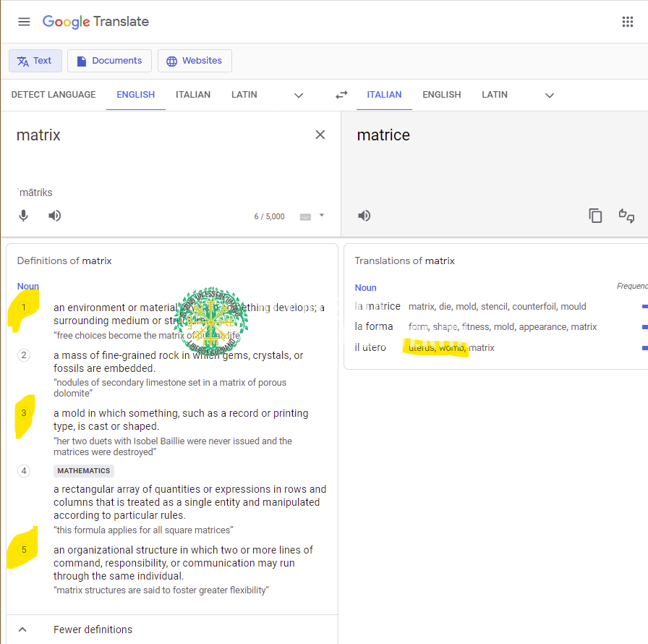Clear the source text with X
The width and height of the screenshot is (648, 644).
(x=320, y=135)
